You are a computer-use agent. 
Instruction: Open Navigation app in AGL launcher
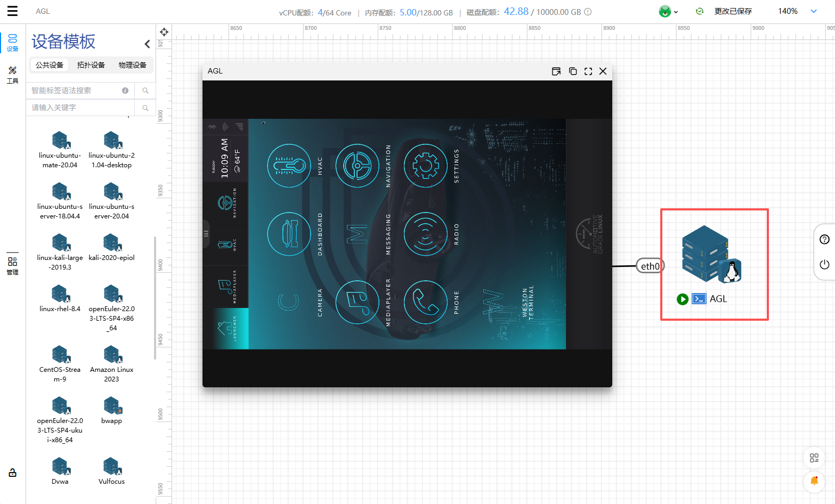pyautogui.click(x=357, y=166)
